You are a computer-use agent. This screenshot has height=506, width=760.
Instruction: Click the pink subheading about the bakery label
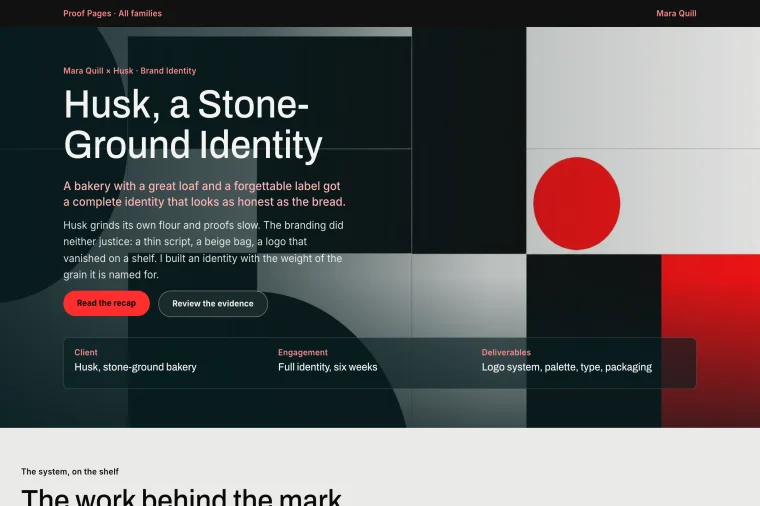pyautogui.click(x=204, y=194)
